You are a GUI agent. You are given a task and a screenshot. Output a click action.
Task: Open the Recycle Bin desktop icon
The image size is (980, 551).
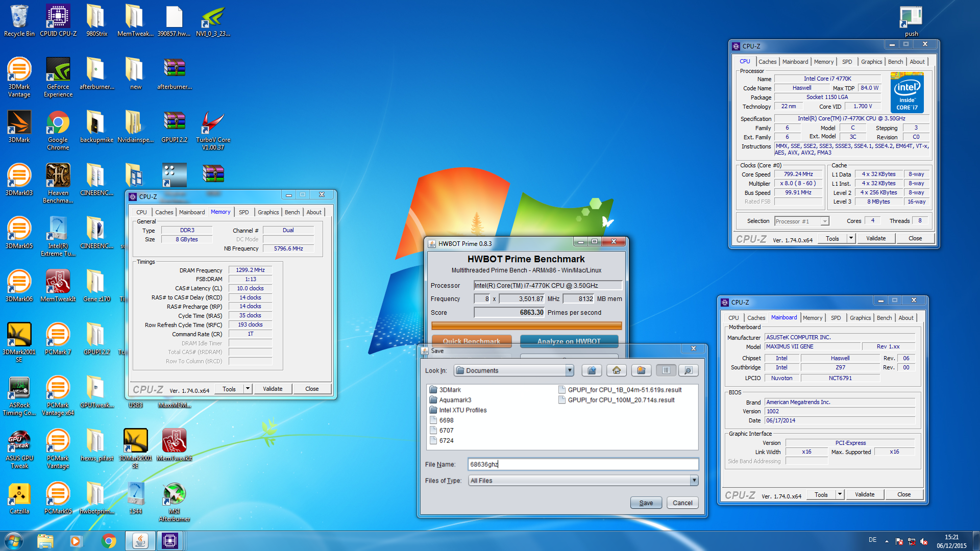[x=19, y=21]
